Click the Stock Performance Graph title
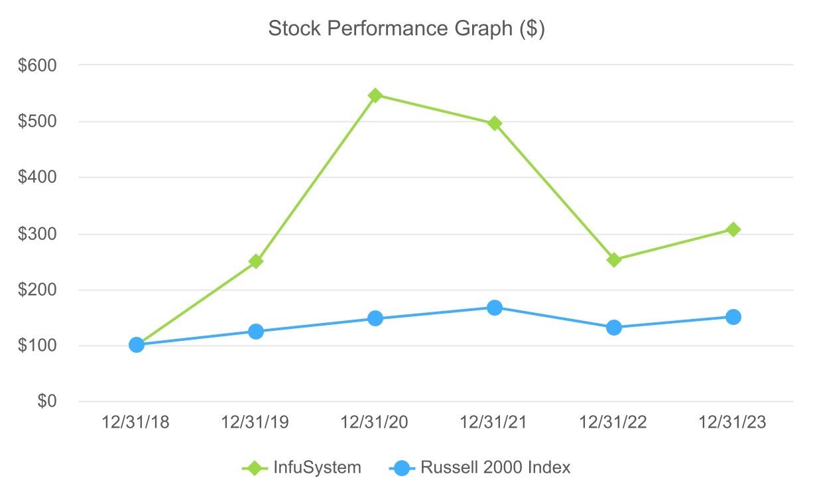 coord(406,29)
